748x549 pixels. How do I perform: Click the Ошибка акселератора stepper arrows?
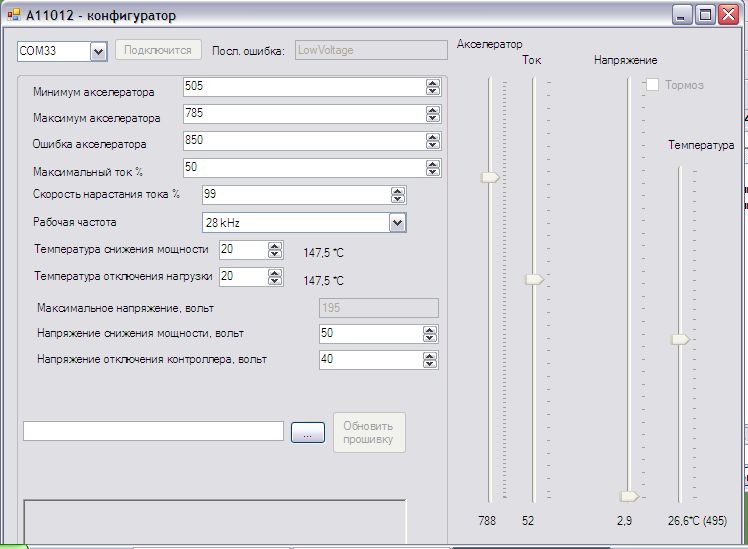tap(432, 141)
